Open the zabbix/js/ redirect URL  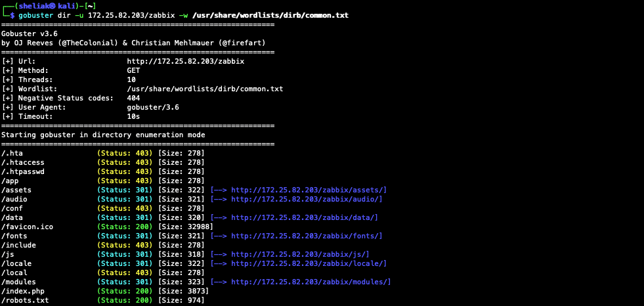click(x=300, y=254)
